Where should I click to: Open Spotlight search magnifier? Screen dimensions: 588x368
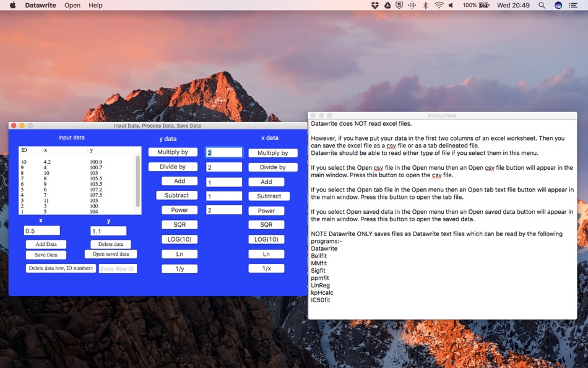point(542,5)
